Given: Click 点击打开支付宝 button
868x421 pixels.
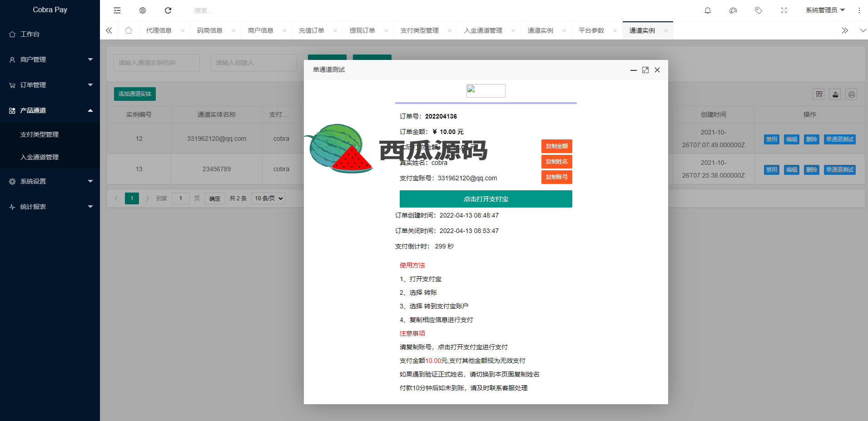Looking at the screenshot, I should (486, 199).
